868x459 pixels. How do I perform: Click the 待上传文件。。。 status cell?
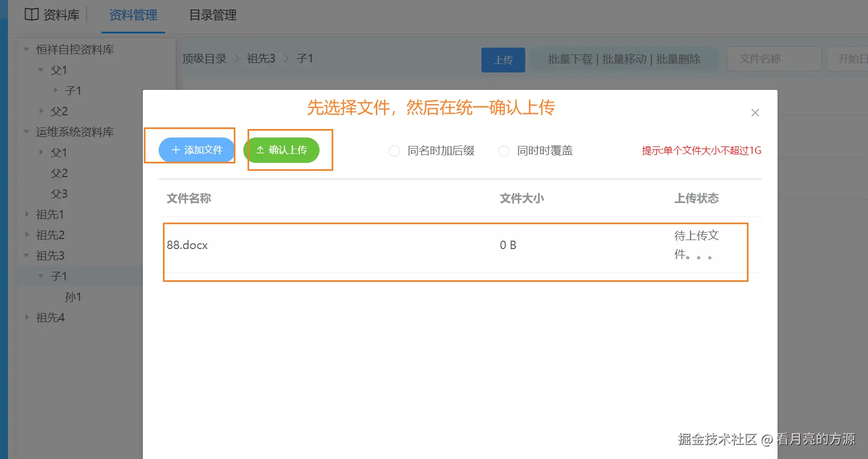click(x=697, y=245)
